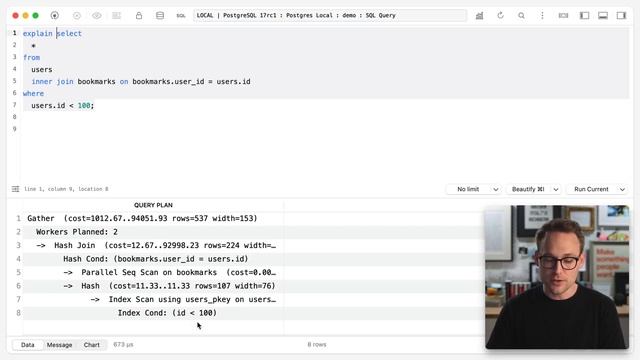Switch to the Message tab
This screenshot has width=640, height=360.
tap(60, 345)
